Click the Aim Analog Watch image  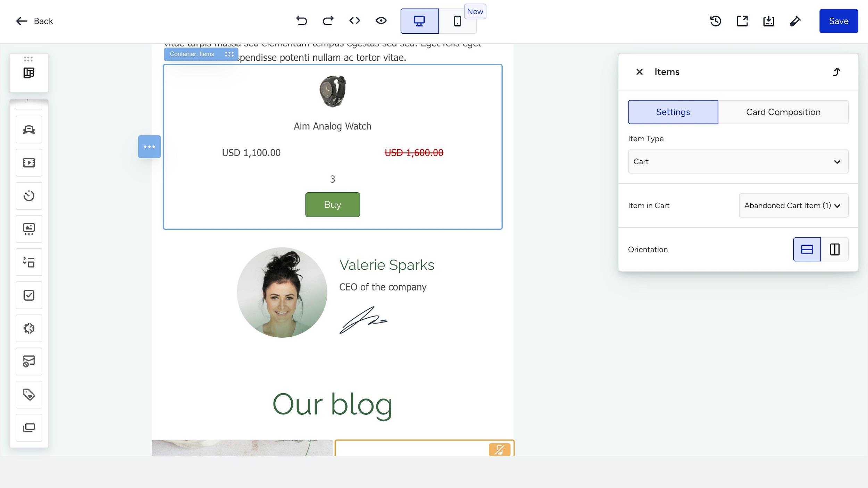(332, 91)
